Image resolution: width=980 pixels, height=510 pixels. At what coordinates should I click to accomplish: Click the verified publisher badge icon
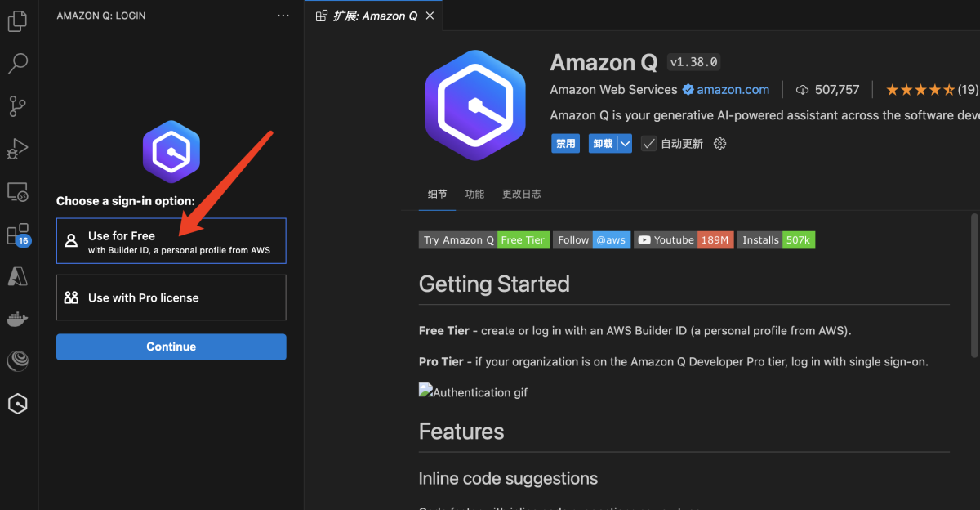(x=688, y=90)
